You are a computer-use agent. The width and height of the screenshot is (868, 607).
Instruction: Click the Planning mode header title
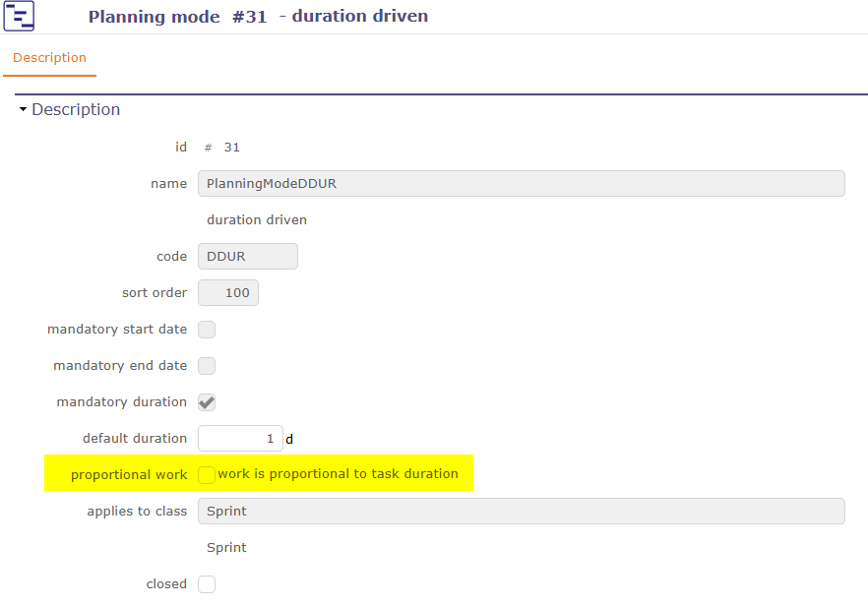pyautogui.click(x=154, y=16)
